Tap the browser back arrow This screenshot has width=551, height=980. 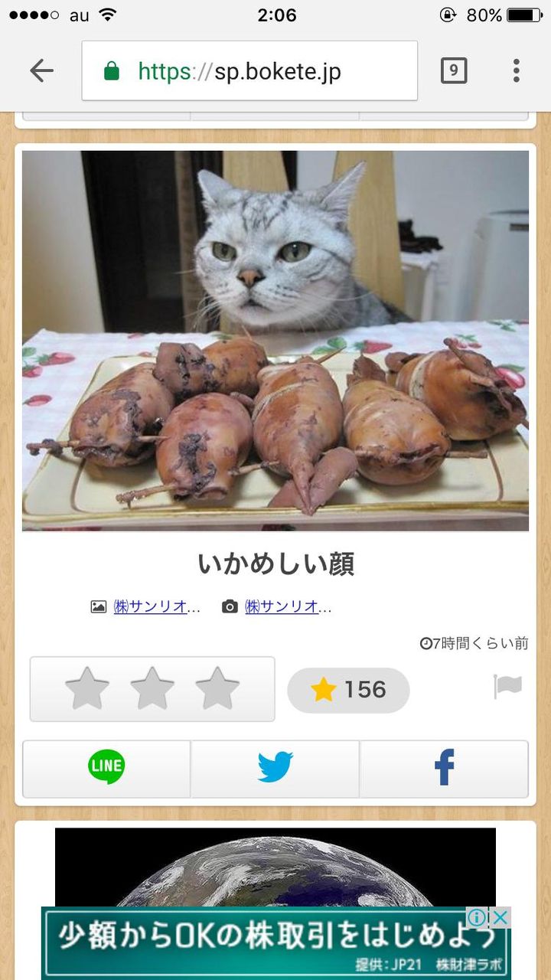pos(41,71)
